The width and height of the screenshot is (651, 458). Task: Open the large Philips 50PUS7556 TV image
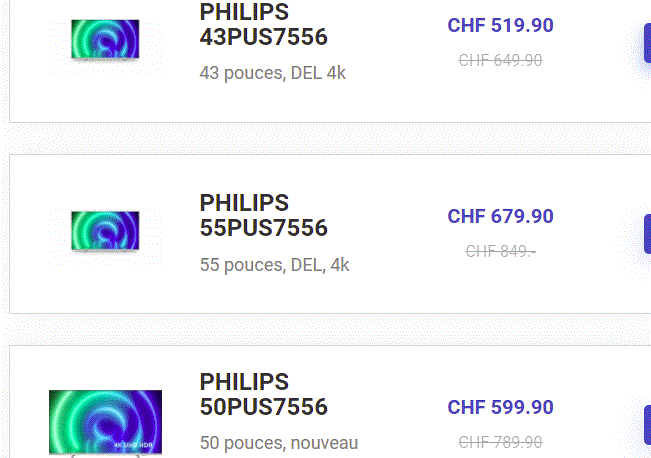[x=105, y=422]
